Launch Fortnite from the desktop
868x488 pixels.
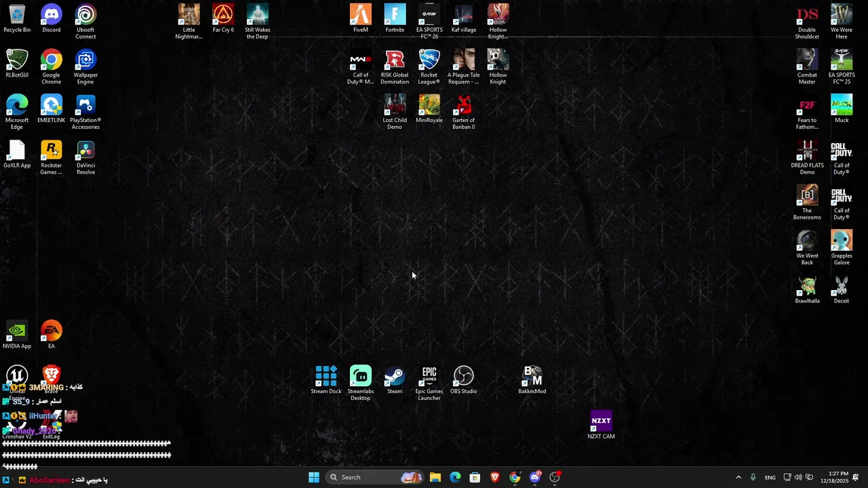click(x=395, y=19)
